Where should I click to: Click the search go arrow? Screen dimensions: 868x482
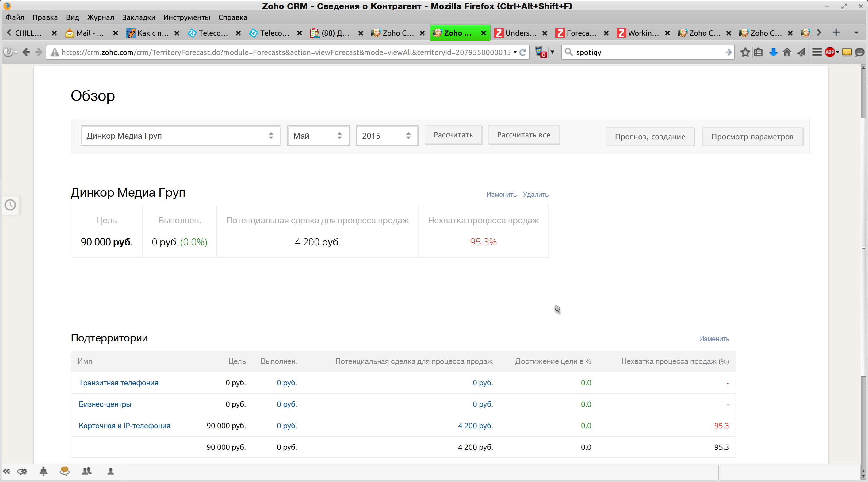coord(728,52)
